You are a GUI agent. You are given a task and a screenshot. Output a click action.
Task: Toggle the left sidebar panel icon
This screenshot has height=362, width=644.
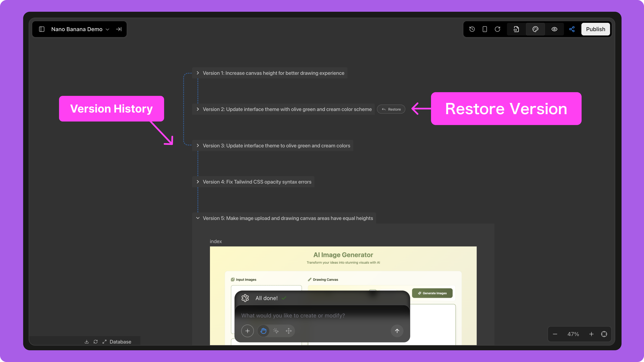[42, 29]
